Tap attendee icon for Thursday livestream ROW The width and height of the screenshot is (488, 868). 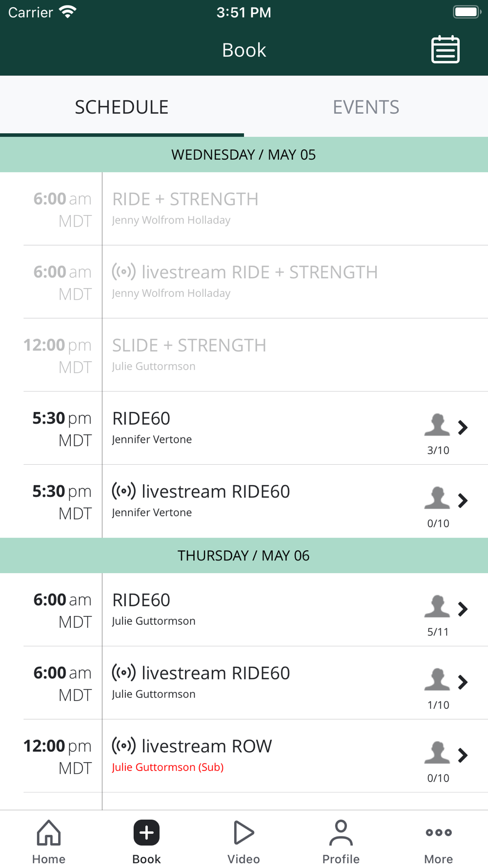point(437,753)
